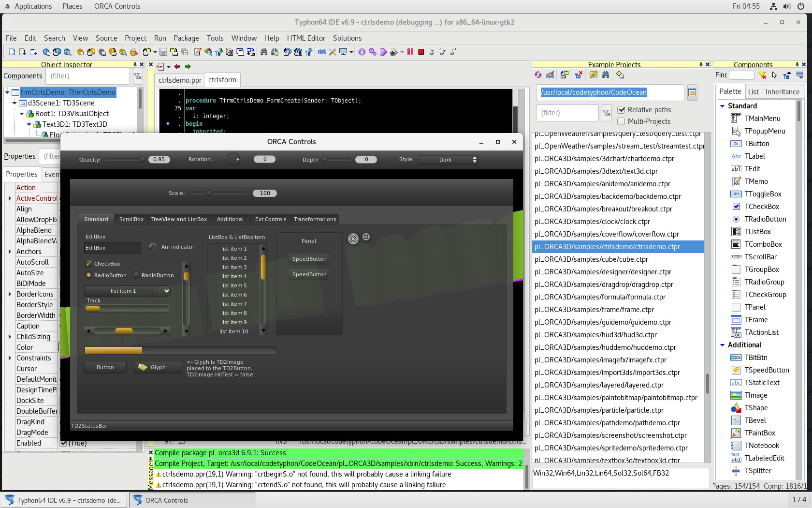Click the refresh icon in Example Projects
812x508 pixels.
538,75
